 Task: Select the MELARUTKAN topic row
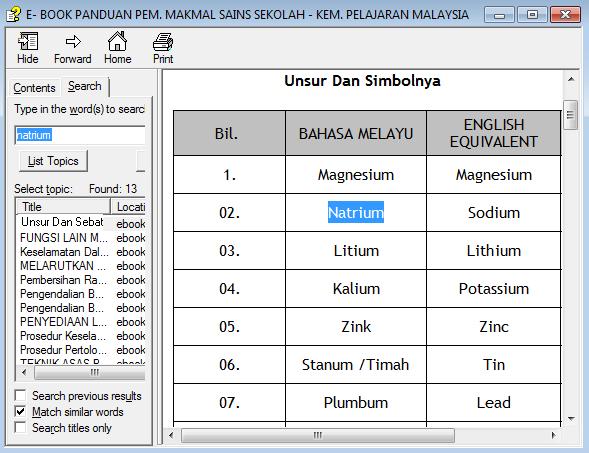[81, 266]
